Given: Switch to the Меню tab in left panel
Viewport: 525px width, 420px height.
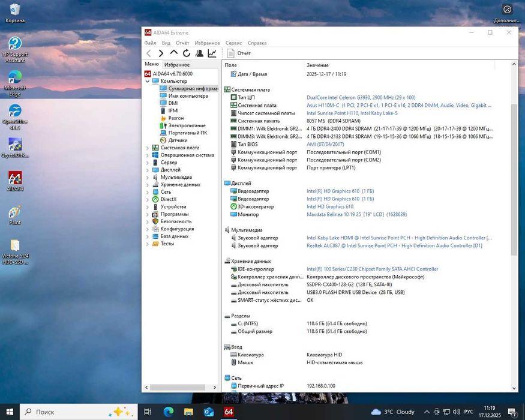Looking at the screenshot, I should pyautogui.click(x=152, y=64).
